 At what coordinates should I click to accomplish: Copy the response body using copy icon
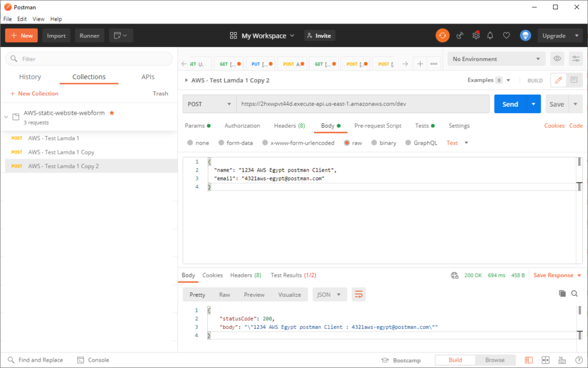pos(562,293)
